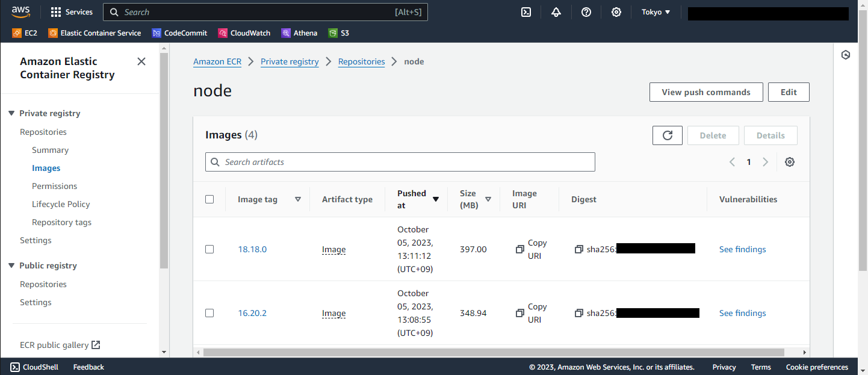Select the 16.20.2 image checkbox
Image resolution: width=868 pixels, height=375 pixels.
coord(209,313)
